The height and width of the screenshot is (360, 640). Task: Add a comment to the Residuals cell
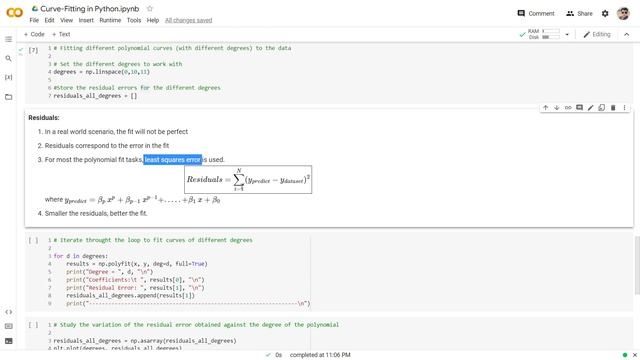tap(579, 108)
